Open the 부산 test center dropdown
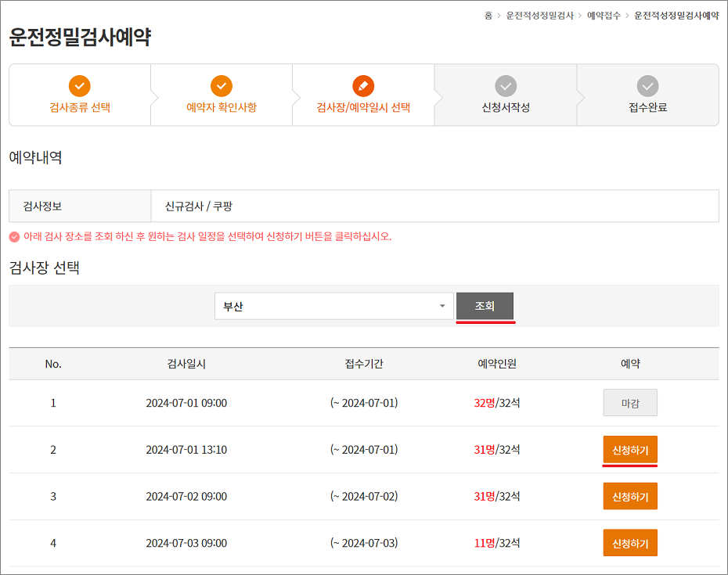 click(x=333, y=306)
